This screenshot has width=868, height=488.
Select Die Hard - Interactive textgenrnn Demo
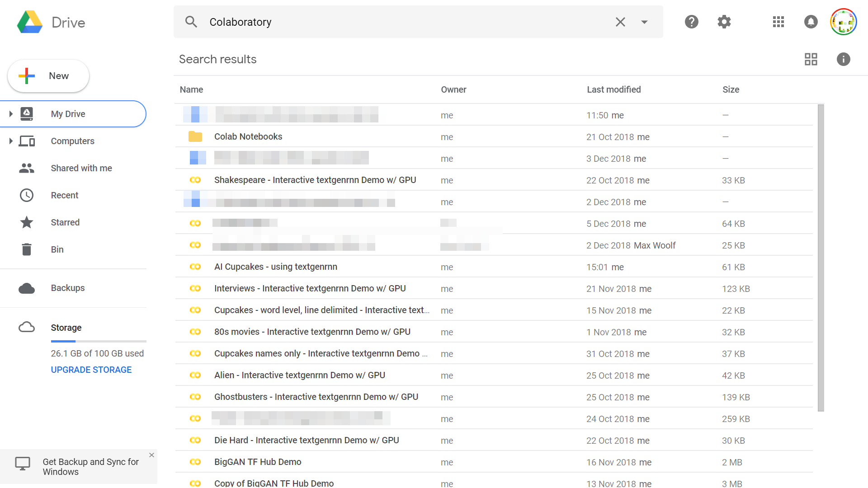(307, 440)
